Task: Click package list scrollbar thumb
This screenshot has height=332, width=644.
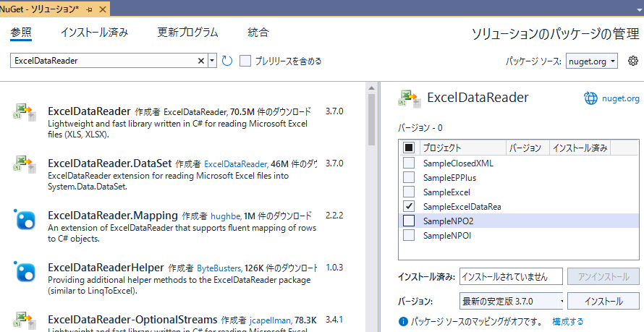Action: click(371, 120)
